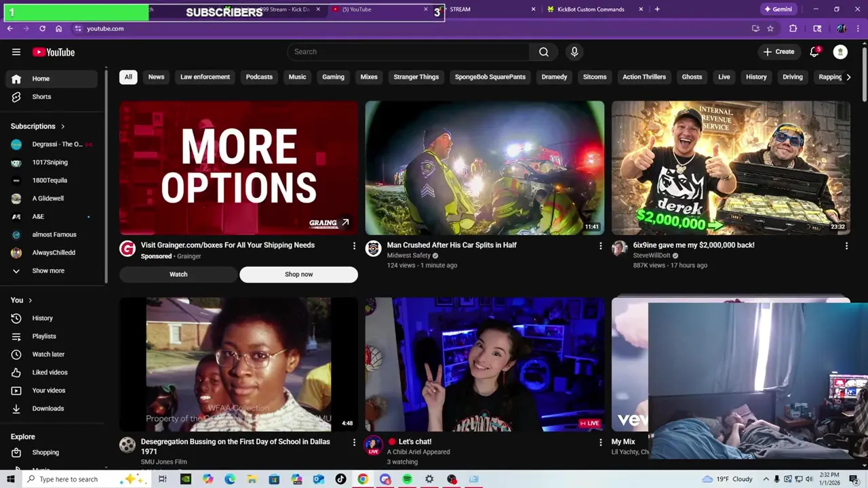
Task: Open A Chibi Ariel Appeared channel link
Action: point(418,452)
